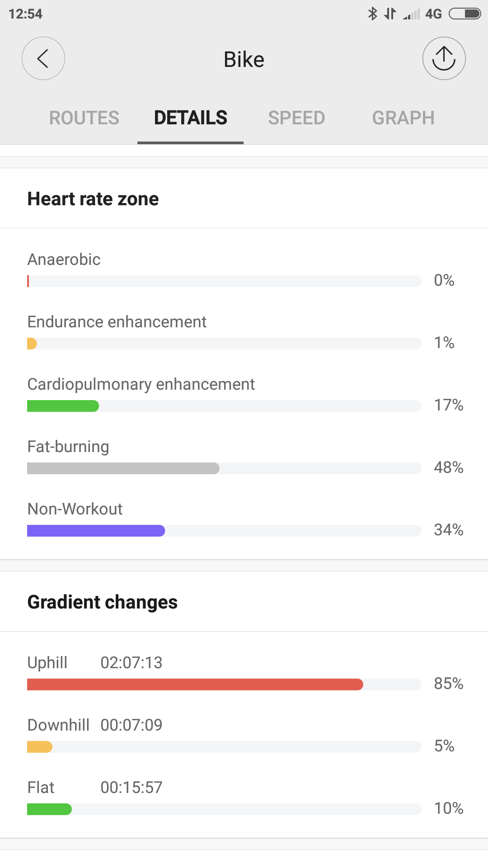Tap the Uphill duration 02:07:13
Image resolution: width=488 pixels, height=868 pixels.
tap(131, 663)
